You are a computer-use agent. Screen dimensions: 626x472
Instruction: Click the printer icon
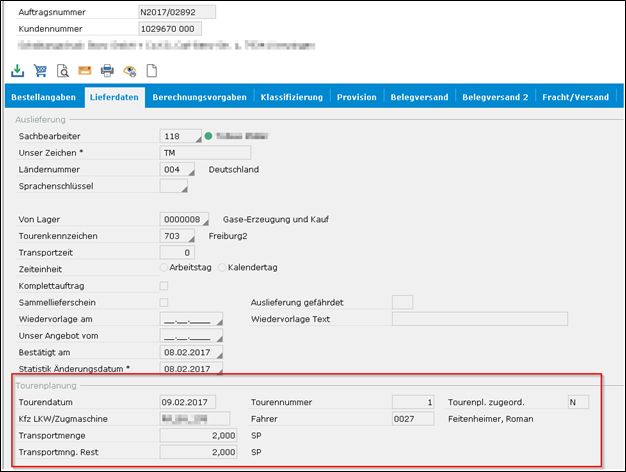tap(107, 71)
